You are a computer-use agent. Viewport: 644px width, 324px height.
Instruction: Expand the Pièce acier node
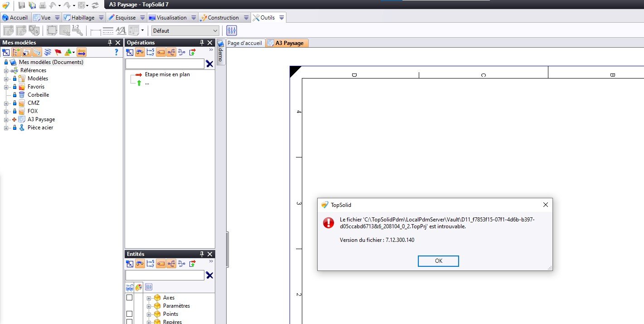[x=6, y=128]
